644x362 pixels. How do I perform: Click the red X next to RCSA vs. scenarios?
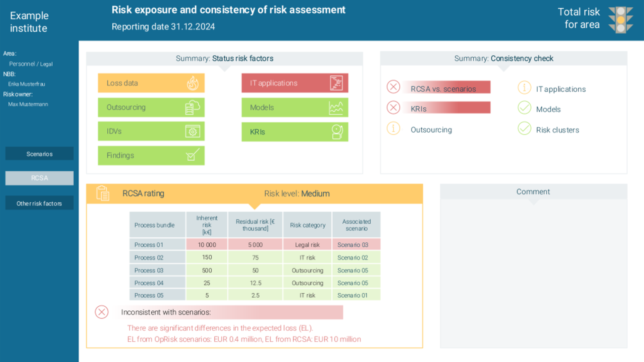[x=393, y=87]
